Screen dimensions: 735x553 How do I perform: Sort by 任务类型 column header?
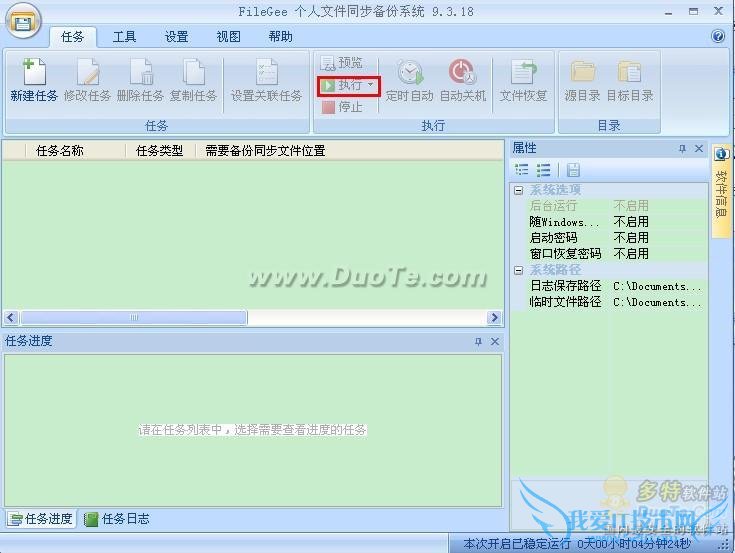[160, 150]
